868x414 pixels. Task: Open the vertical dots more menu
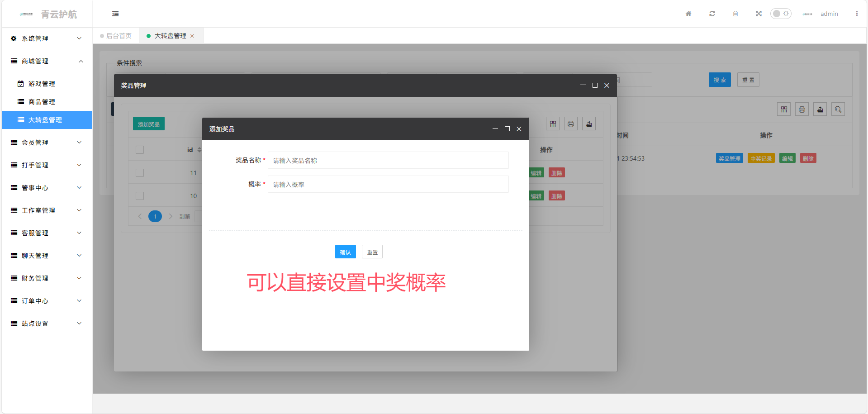857,14
